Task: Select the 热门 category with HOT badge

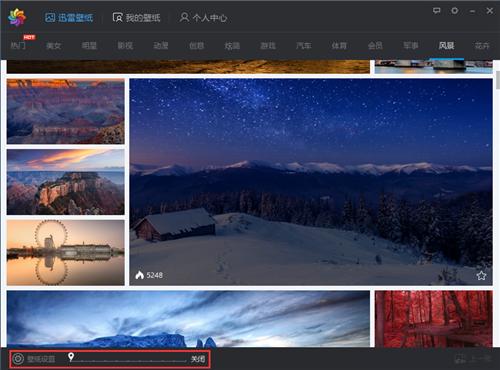Action: (x=18, y=45)
